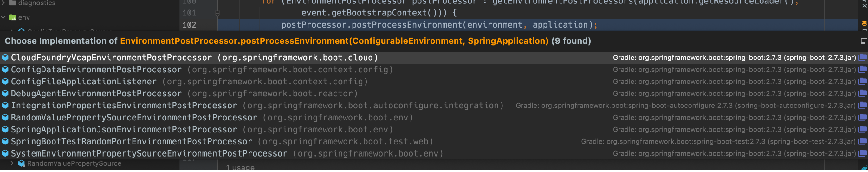Expand RandomValuePropertySource tree node
868x172 pixels.
tap(12, 163)
